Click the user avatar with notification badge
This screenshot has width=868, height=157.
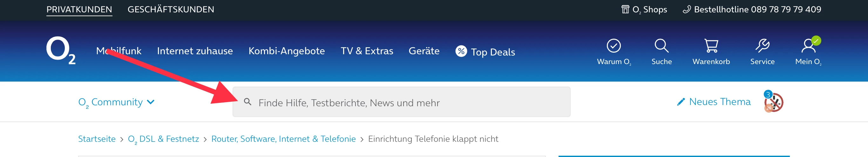click(x=774, y=102)
